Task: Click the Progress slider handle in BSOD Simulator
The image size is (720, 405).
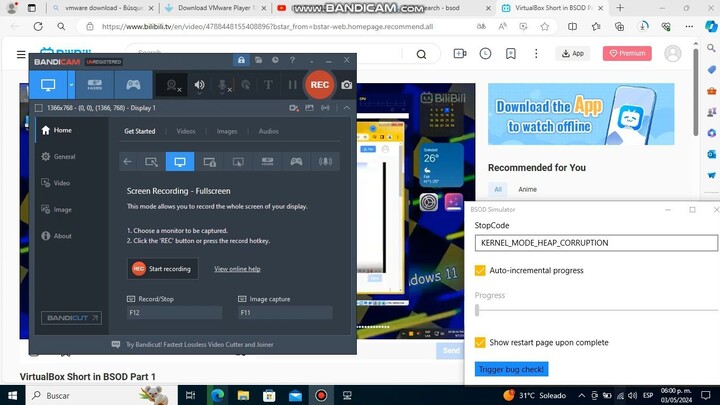Action: click(x=477, y=310)
